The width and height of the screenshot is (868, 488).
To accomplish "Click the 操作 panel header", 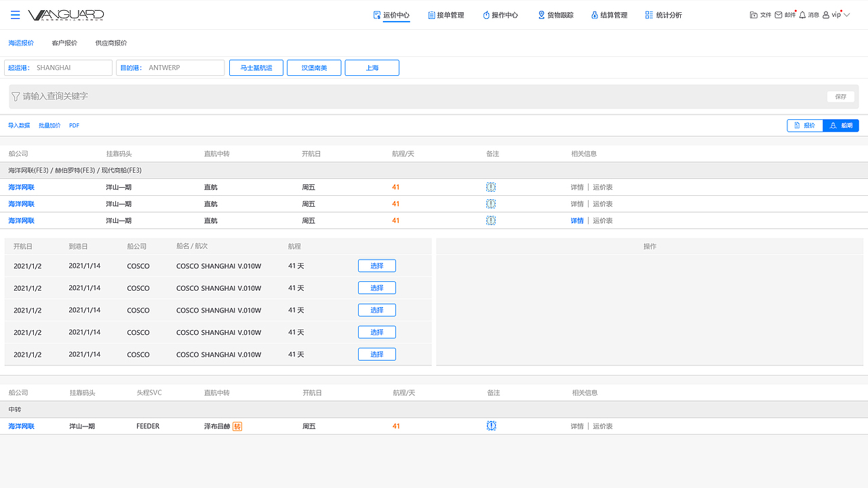I will point(650,246).
